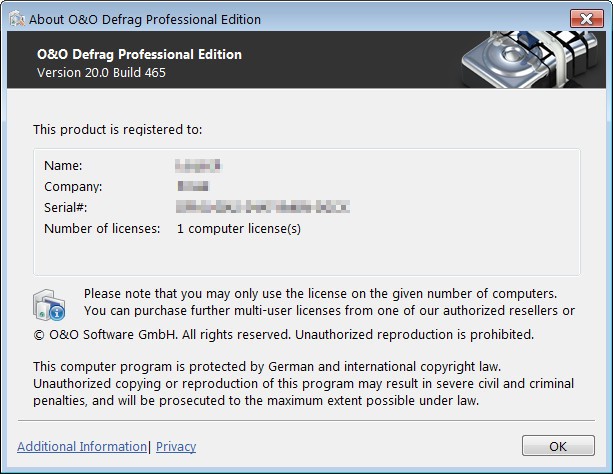The image size is (613, 474).
Task: Click 'About O&O Defrag Professional Edition' title text
Action: [145, 19]
